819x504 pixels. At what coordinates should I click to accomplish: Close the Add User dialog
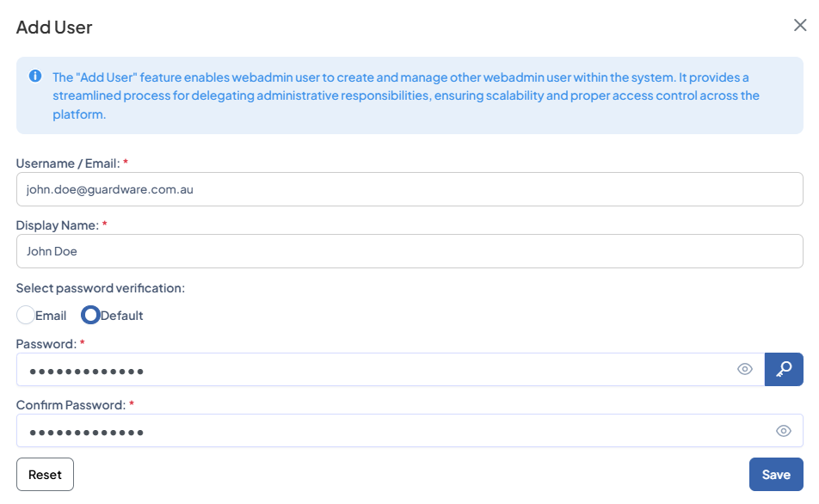801,26
